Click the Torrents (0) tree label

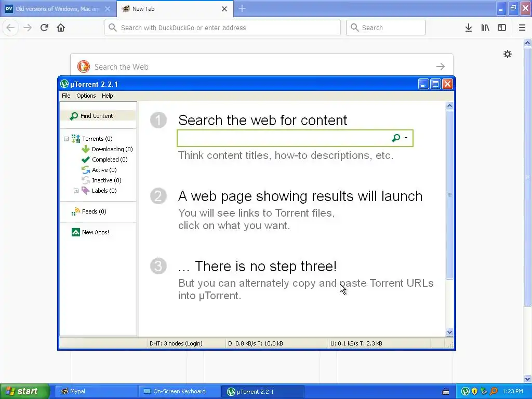(97, 139)
